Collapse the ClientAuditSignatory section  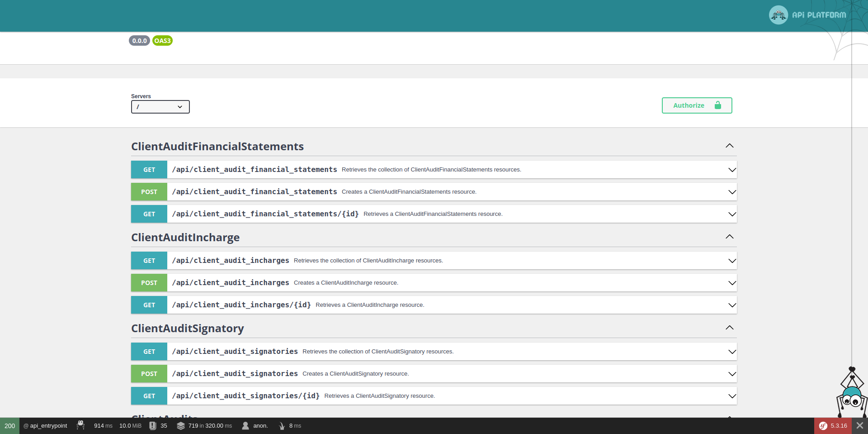(729, 328)
